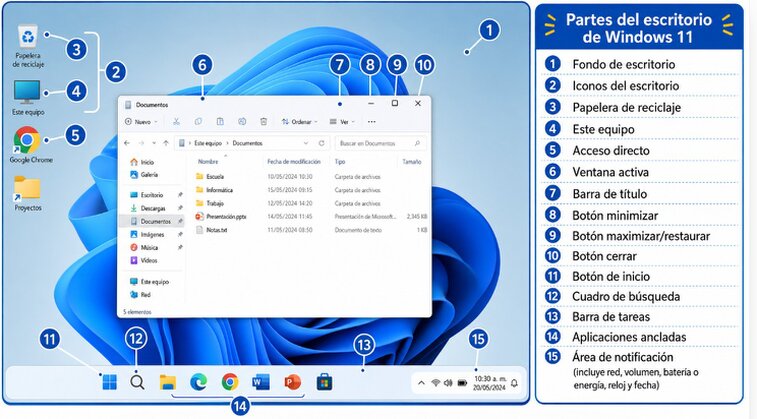Select the Notas.txt file
Screen dimensions: 757x419
pos(311,230)
